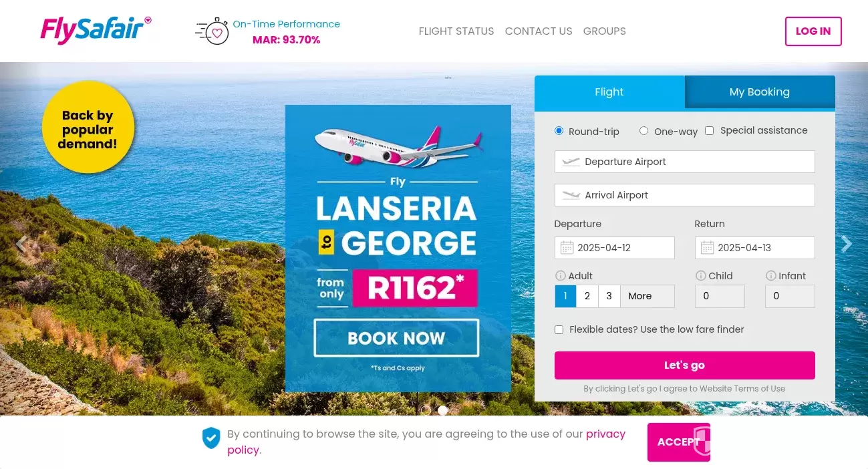The width and height of the screenshot is (868, 469).
Task: Check the flexible dates low fare finder option
Action: (559, 329)
